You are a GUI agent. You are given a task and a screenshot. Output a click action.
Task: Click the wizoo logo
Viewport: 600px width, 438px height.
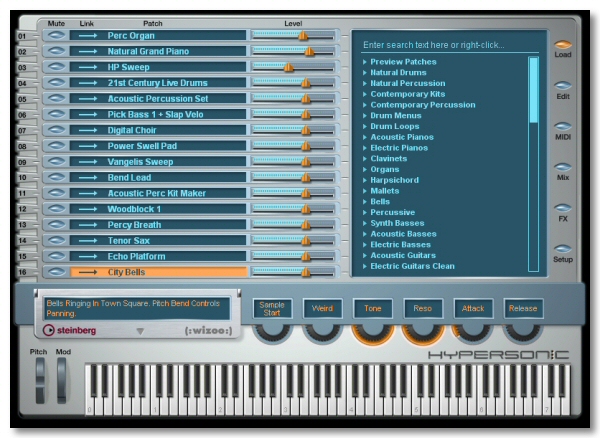click(209, 331)
